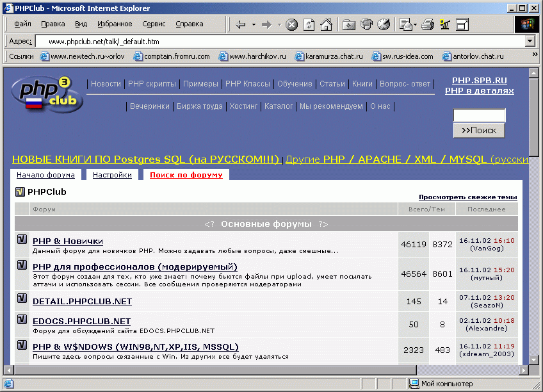The height and width of the screenshot is (392, 543).
Task: Expand the Mail button dropdown arrow
Action: click(x=415, y=24)
